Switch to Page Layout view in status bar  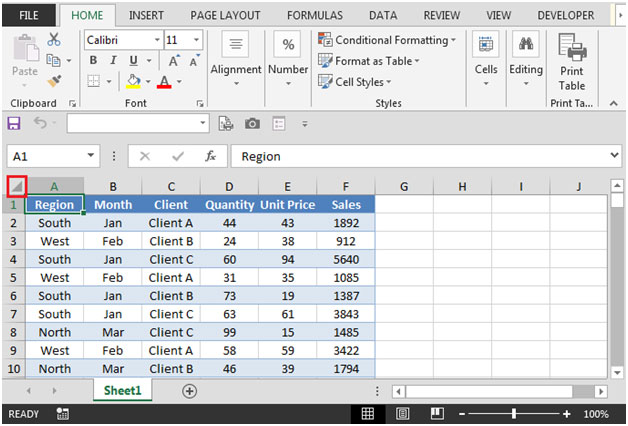click(403, 413)
